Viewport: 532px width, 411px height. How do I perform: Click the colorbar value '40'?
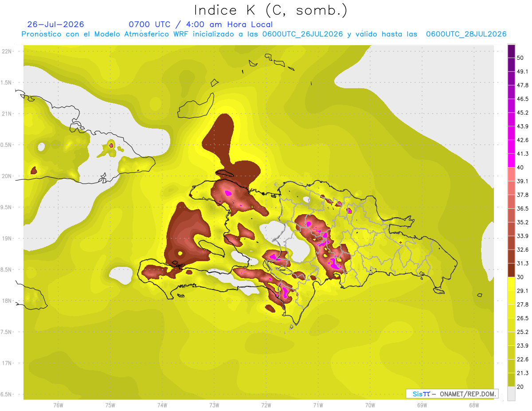click(x=520, y=168)
